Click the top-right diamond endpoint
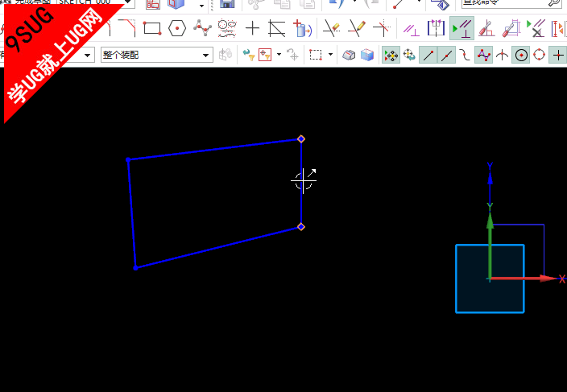The width and height of the screenshot is (567, 392). coord(301,138)
